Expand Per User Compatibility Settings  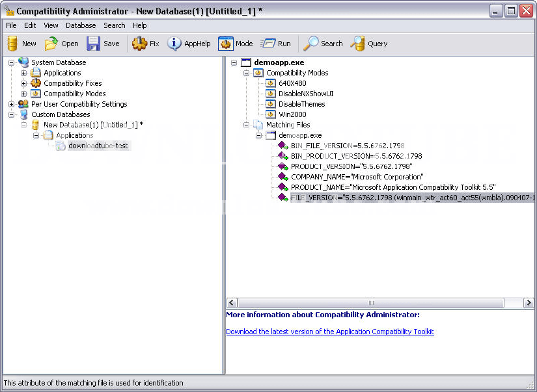click(11, 104)
